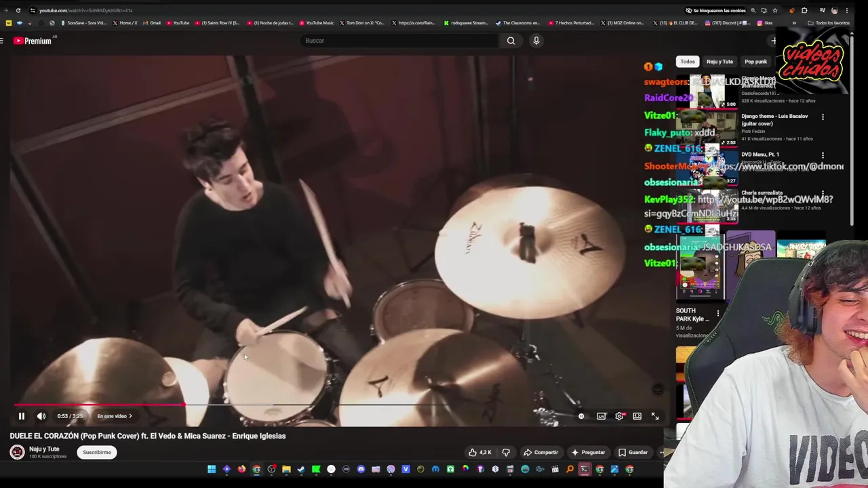
Task: Open the Gmail bookmark
Action: (151, 23)
